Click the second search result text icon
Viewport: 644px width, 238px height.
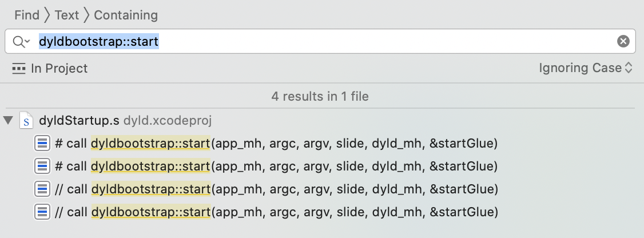pos(42,166)
